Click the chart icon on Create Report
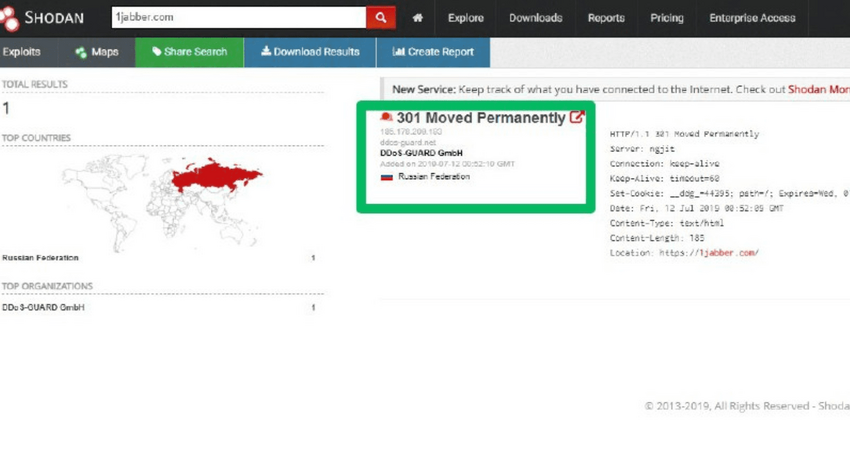The image size is (850, 450). (x=398, y=52)
